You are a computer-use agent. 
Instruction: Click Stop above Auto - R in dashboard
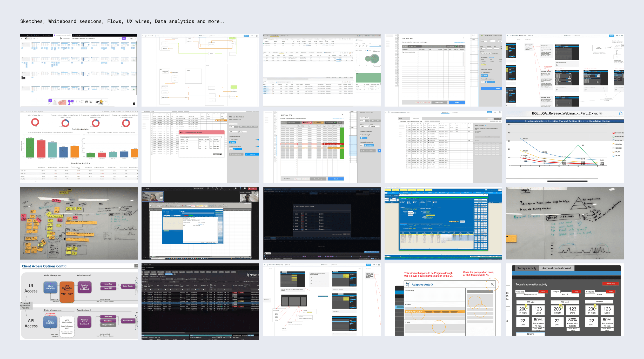click(576, 291)
